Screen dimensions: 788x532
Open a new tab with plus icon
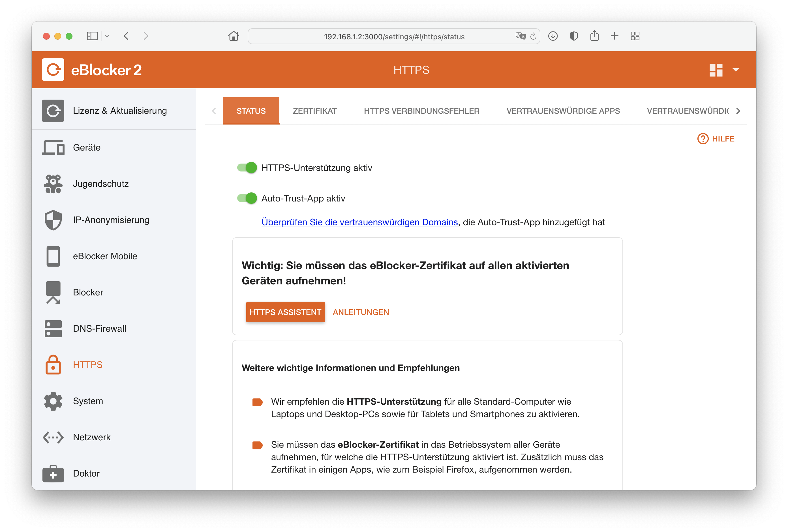click(614, 36)
